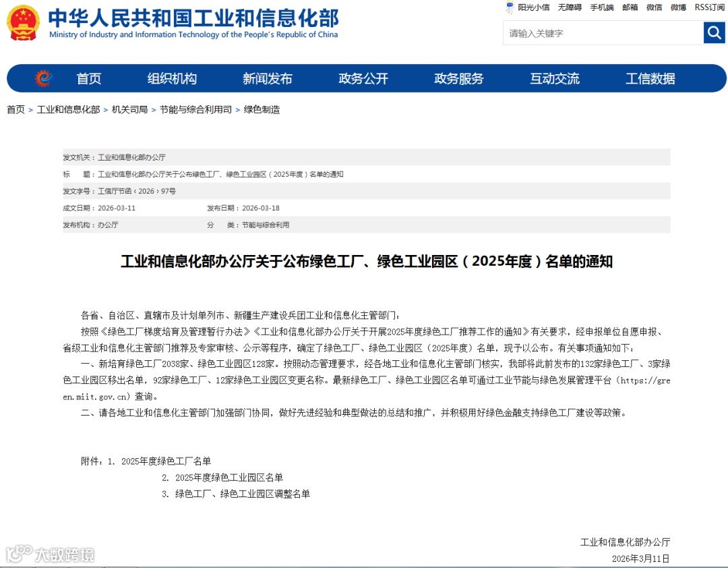Click the 首页 breadcrumb link
Screen dimensions: 728x568
click(16, 110)
